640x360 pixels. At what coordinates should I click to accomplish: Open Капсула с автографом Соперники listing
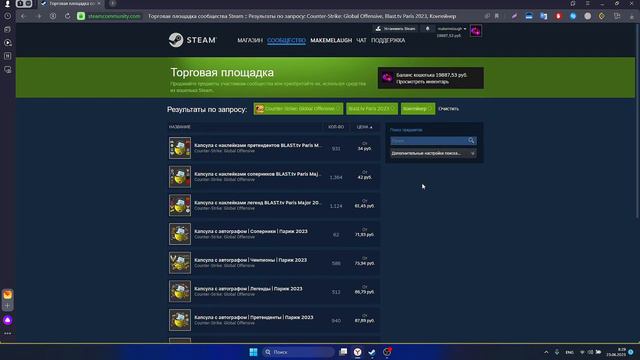[x=273, y=234]
